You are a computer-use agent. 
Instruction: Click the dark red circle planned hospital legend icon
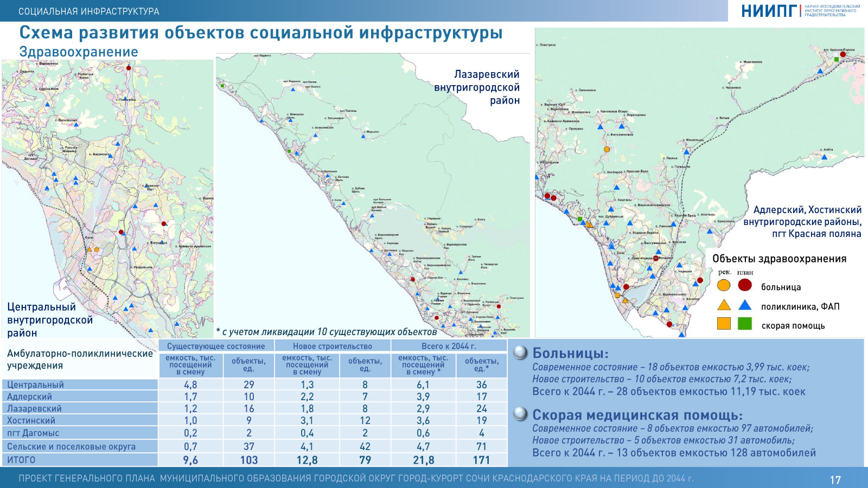click(745, 285)
